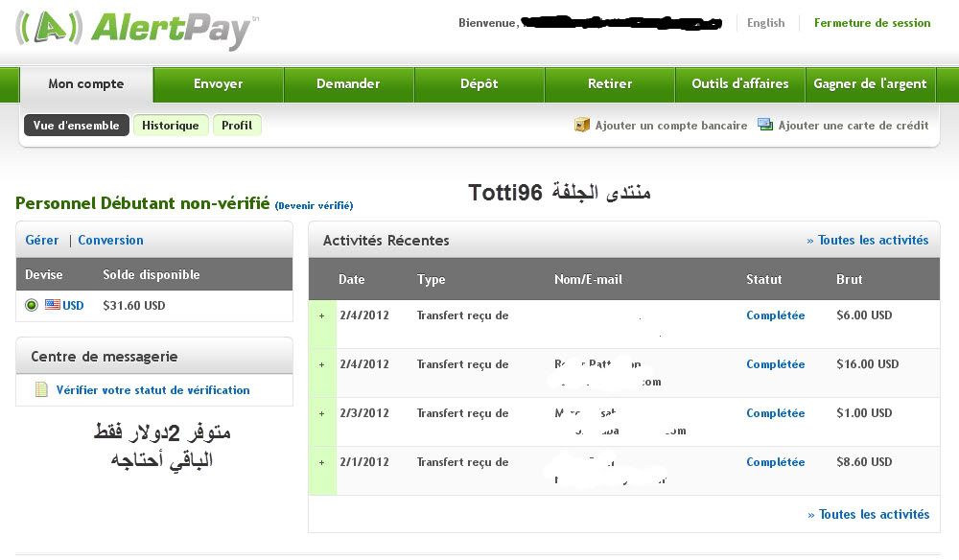Click the Solde disponible column header
The image size is (959, 560).
pos(152,274)
